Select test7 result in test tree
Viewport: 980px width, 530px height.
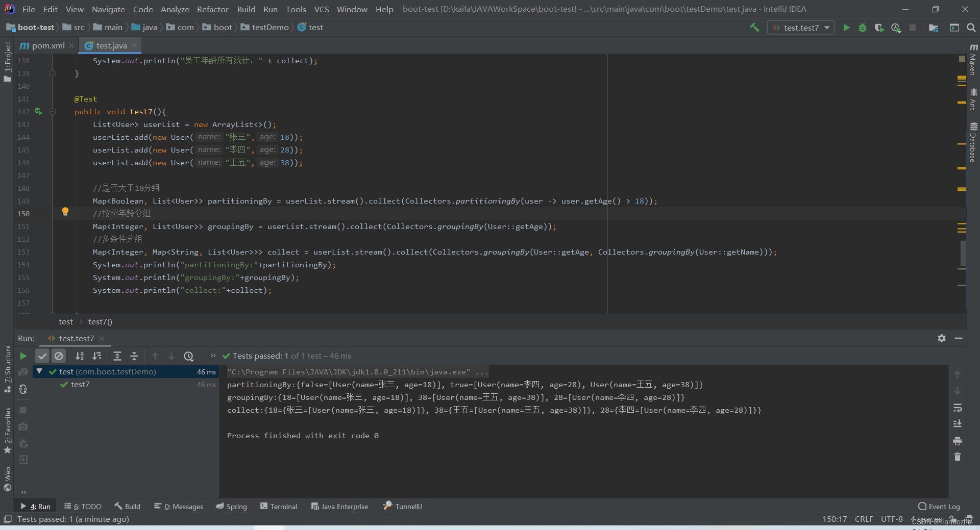[80, 385]
